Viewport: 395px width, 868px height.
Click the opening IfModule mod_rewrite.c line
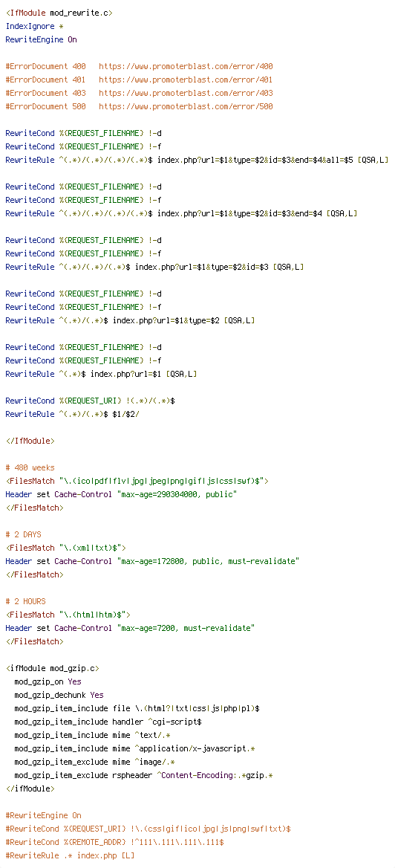tap(59, 13)
